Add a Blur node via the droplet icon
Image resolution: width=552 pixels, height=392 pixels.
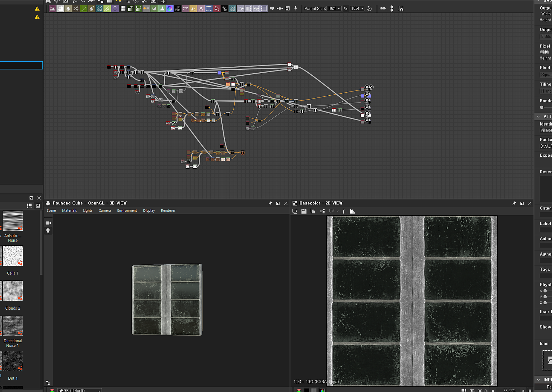[68, 8]
